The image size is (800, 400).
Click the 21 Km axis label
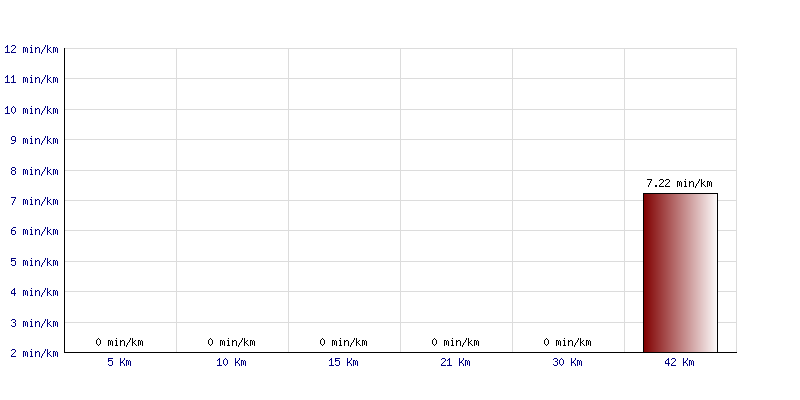tap(455, 363)
